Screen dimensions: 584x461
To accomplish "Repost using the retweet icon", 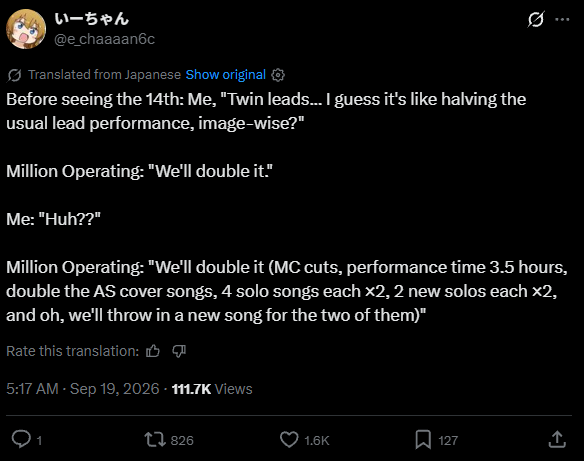I will point(155,439).
